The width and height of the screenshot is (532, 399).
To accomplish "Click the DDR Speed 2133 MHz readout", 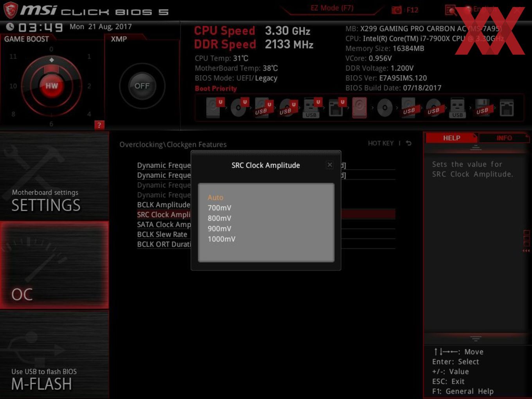I will pyautogui.click(x=253, y=44).
